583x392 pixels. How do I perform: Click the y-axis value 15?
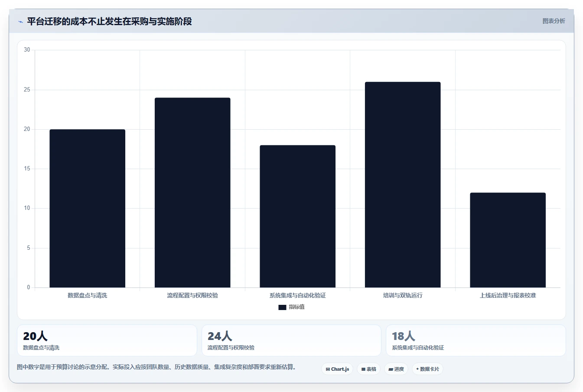[x=27, y=169]
